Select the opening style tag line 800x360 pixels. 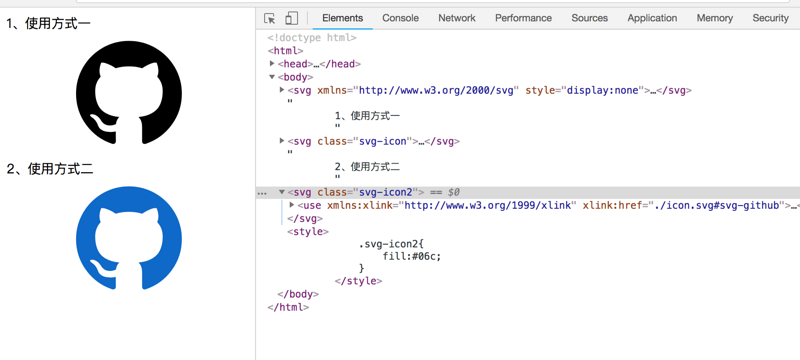point(308,232)
